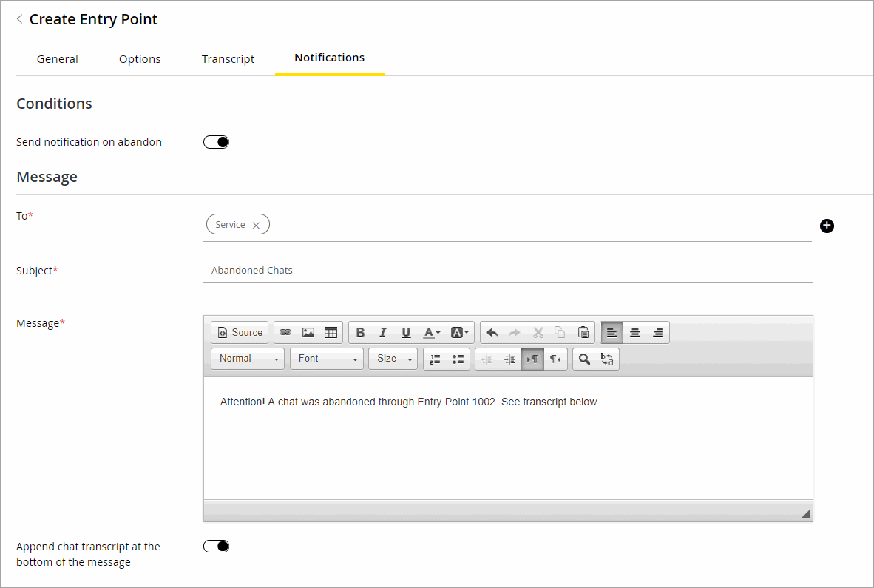874x588 pixels.
Task: Click inside the message body text area
Action: click(x=508, y=438)
